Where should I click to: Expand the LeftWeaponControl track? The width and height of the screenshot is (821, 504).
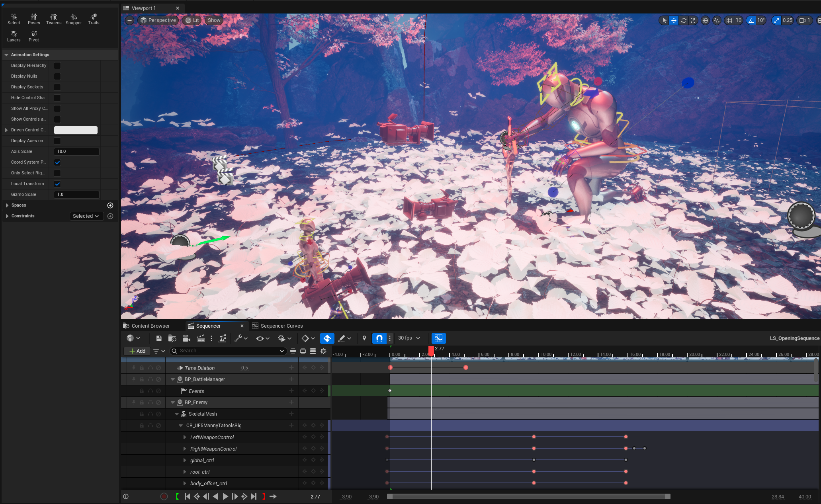185,437
